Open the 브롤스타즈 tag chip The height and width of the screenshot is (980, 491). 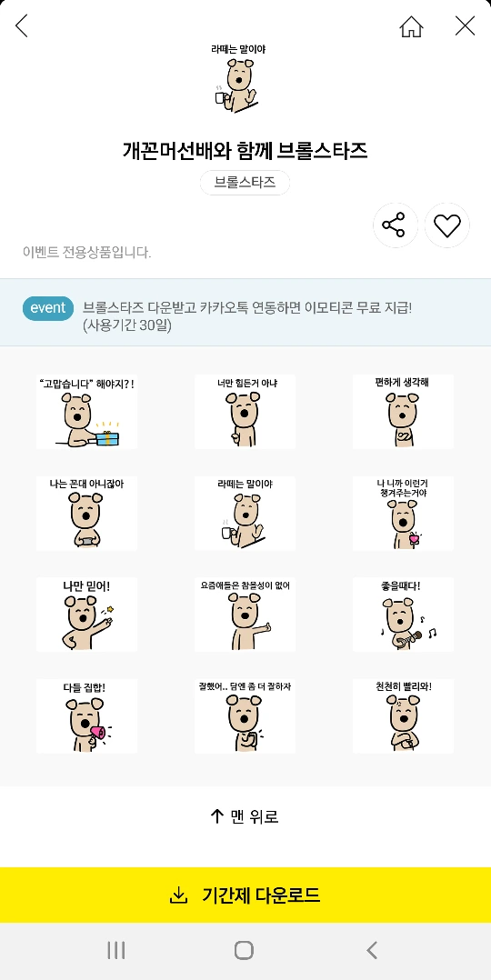tap(245, 183)
